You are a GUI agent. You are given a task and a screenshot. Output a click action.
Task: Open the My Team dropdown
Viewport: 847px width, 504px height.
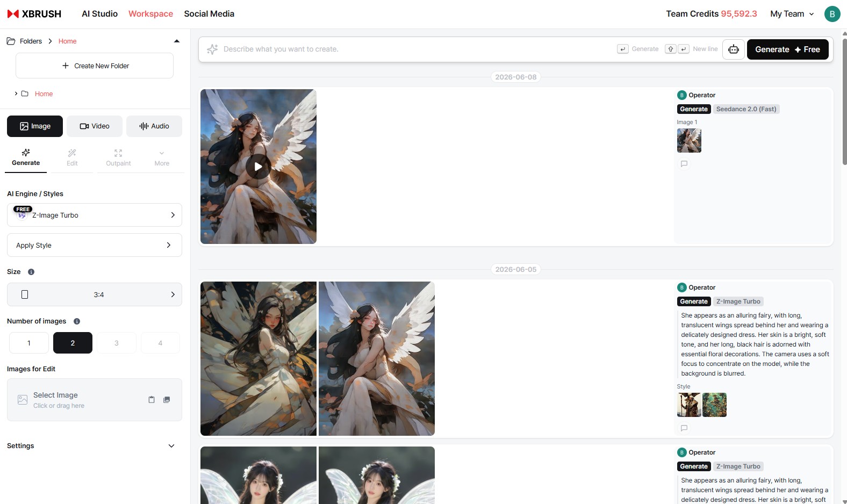coord(792,14)
